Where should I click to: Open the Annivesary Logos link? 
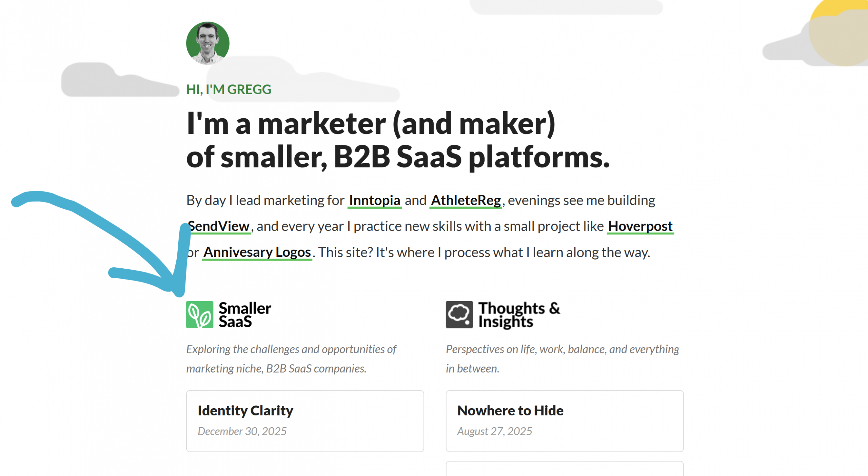click(257, 252)
